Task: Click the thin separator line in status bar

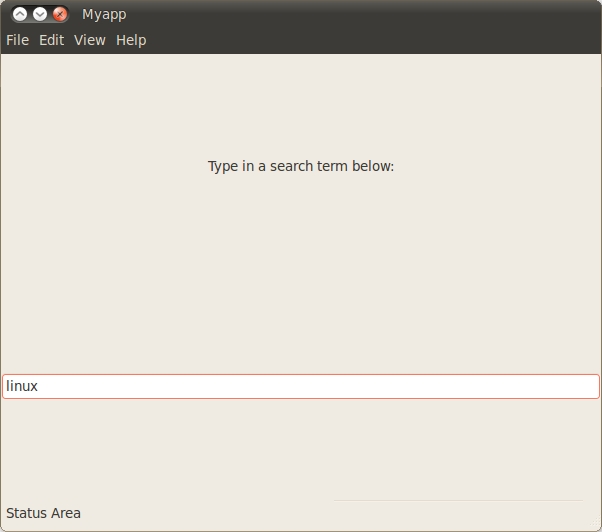Action: [458, 500]
